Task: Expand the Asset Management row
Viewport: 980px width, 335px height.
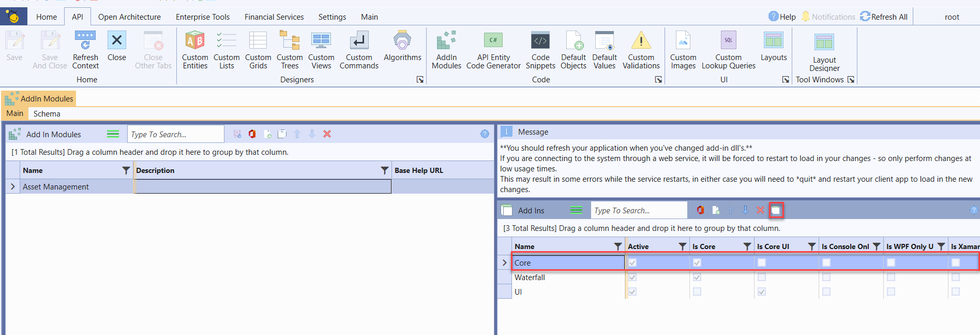Action: coord(13,186)
